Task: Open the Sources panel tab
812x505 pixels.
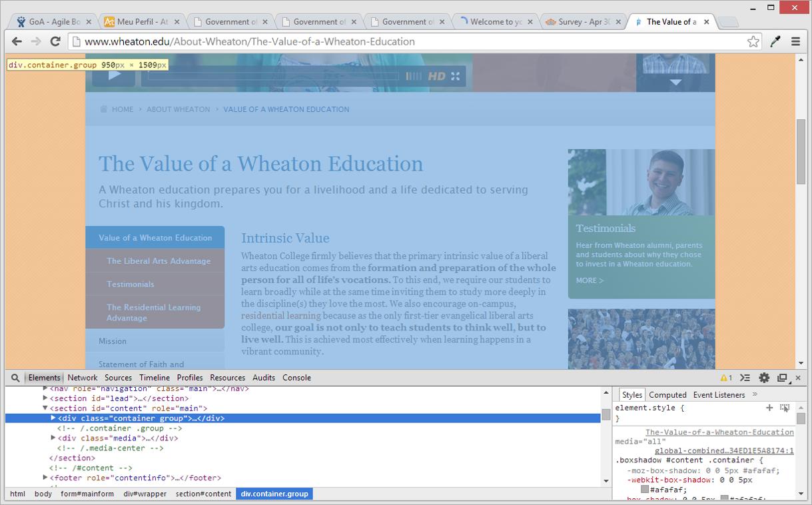Action: 119,378
